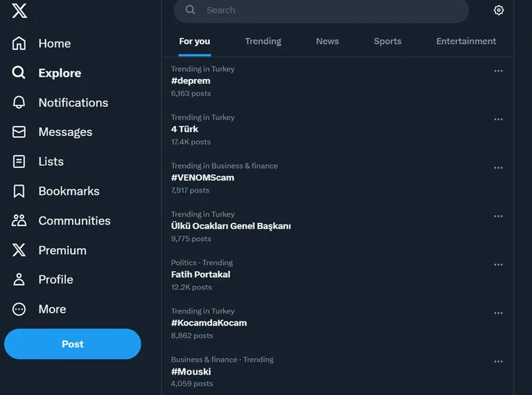This screenshot has height=395, width=532.
Task: Click the blue Post button
Action: tap(73, 343)
